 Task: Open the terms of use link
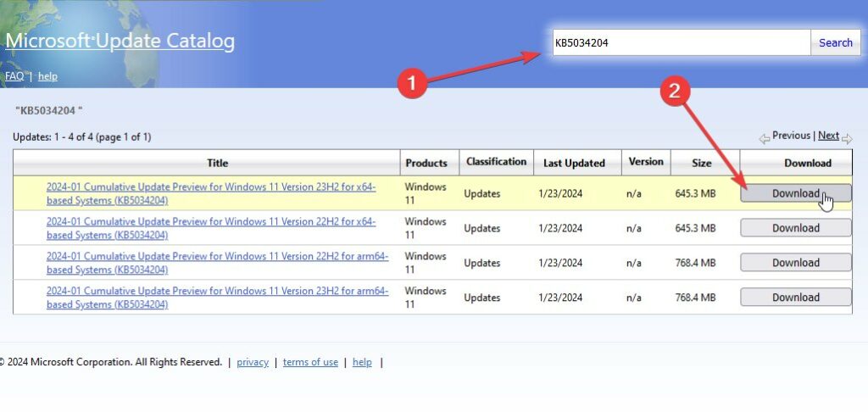click(x=310, y=362)
